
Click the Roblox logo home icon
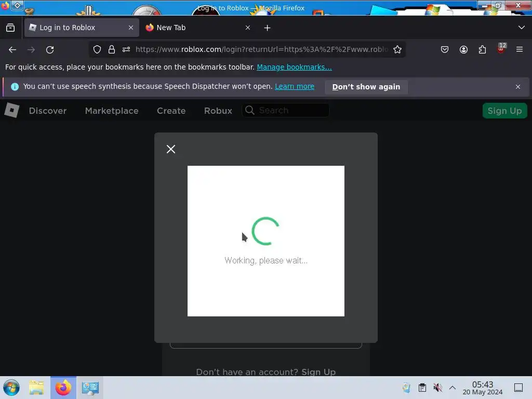click(11, 110)
